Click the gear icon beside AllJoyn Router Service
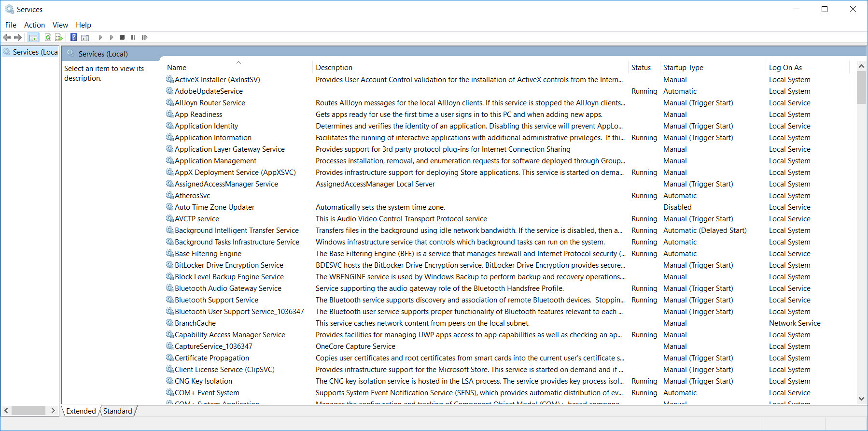This screenshot has width=868, height=431. (x=170, y=102)
